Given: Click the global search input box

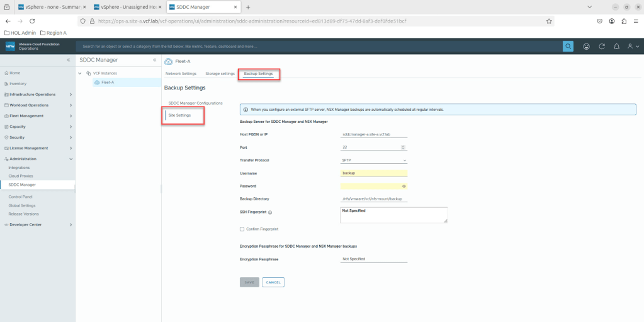Looking at the screenshot, I should pos(320,47).
